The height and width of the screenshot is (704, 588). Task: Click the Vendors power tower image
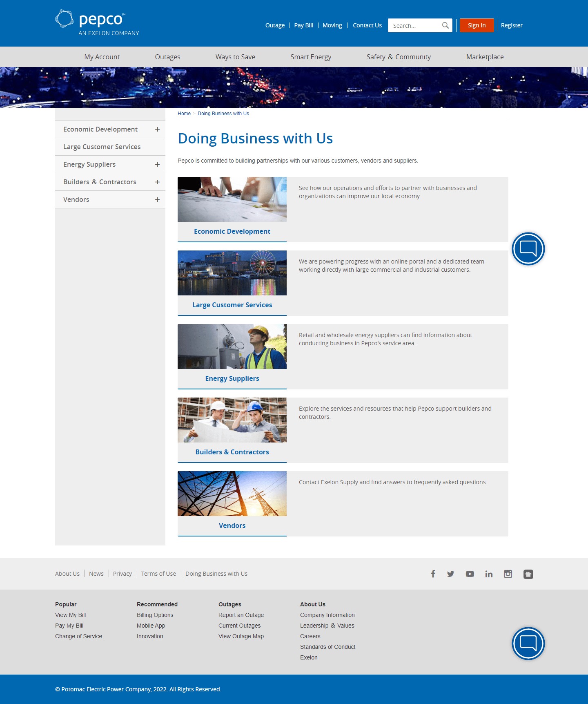pyautogui.click(x=232, y=494)
